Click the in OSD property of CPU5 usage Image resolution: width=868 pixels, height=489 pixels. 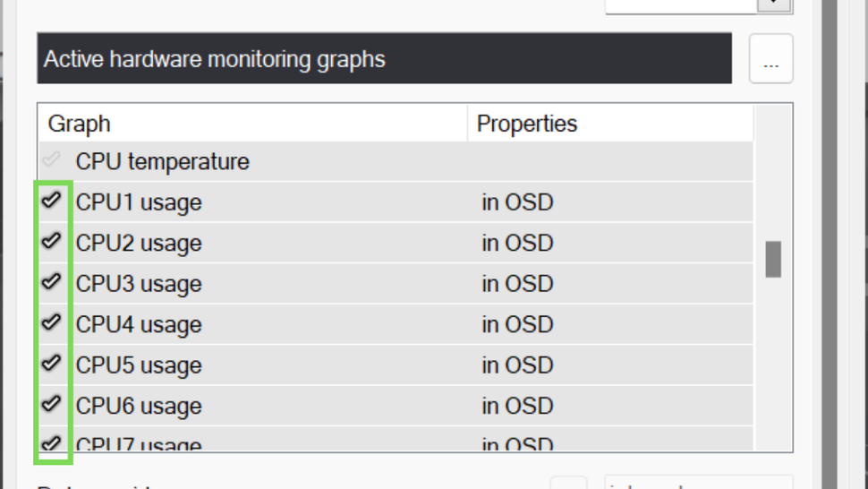click(517, 365)
